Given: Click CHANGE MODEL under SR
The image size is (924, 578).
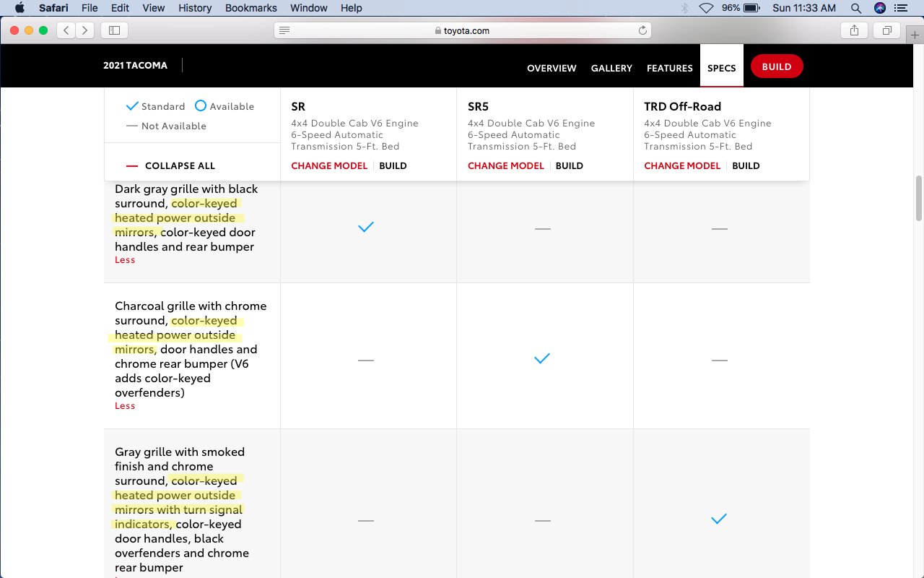Looking at the screenshot, I should pyautogui.click(x=329, y=165).
